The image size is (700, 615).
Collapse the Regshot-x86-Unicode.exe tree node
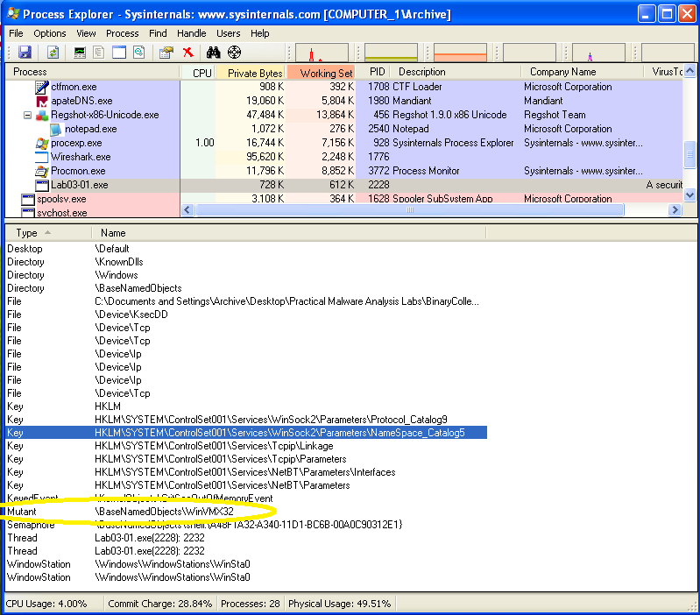[27, 115]
